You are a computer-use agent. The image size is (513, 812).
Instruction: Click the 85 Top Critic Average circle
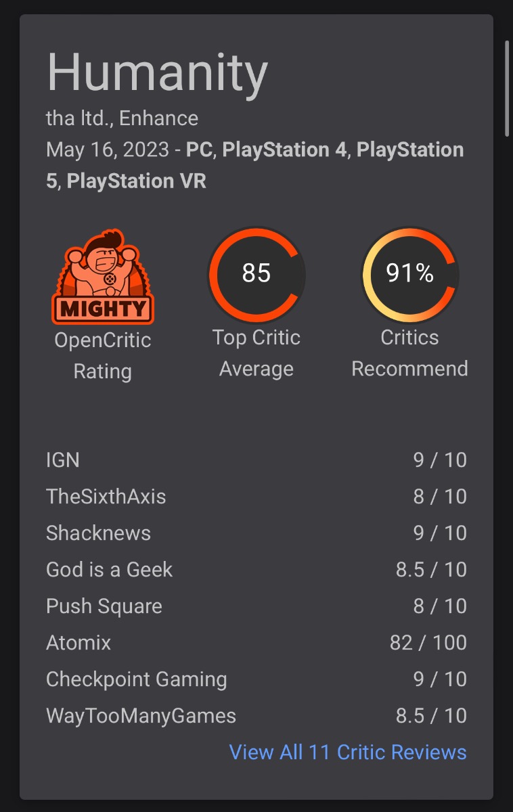coord(256,275)
